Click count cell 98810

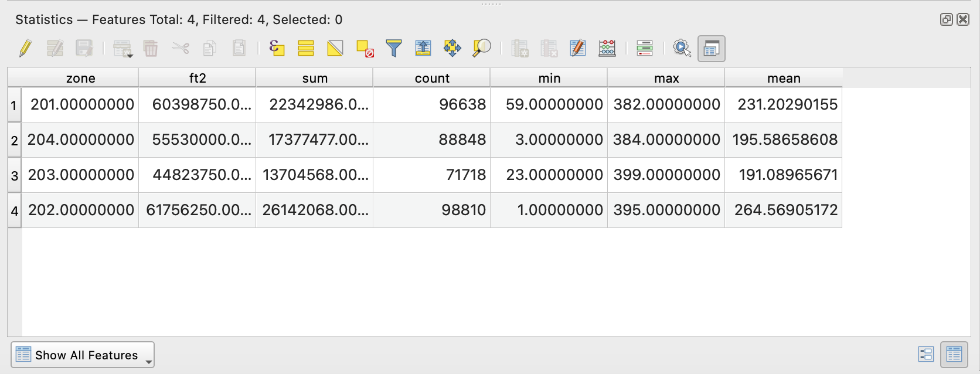[432, 210]
